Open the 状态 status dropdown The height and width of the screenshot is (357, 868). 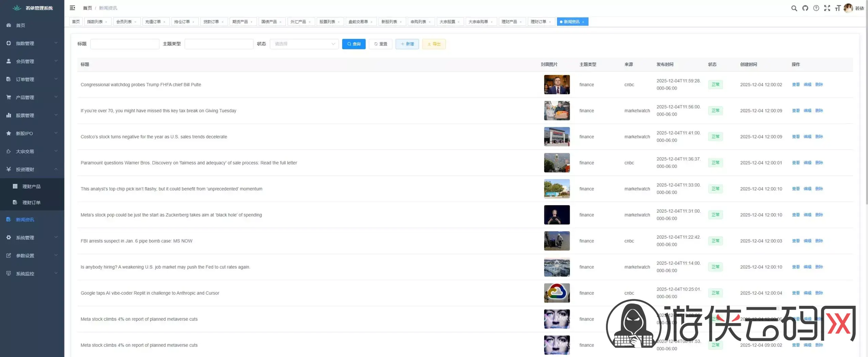point(304,44)
